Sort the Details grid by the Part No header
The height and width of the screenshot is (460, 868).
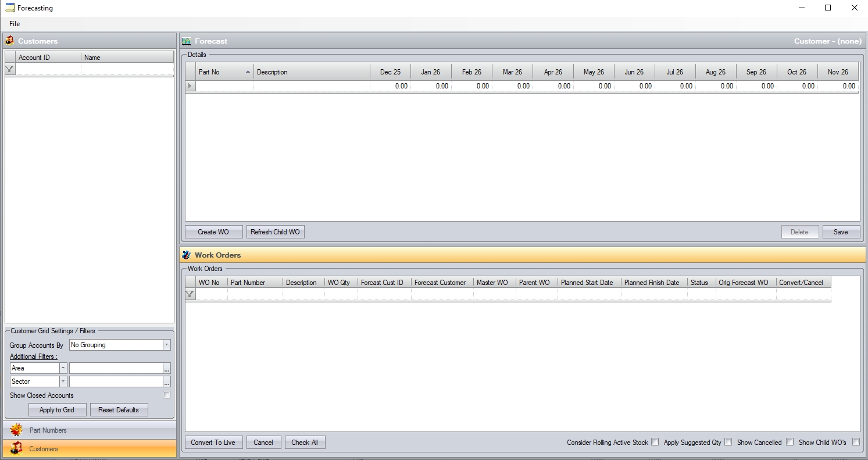[x=224, y=72]
